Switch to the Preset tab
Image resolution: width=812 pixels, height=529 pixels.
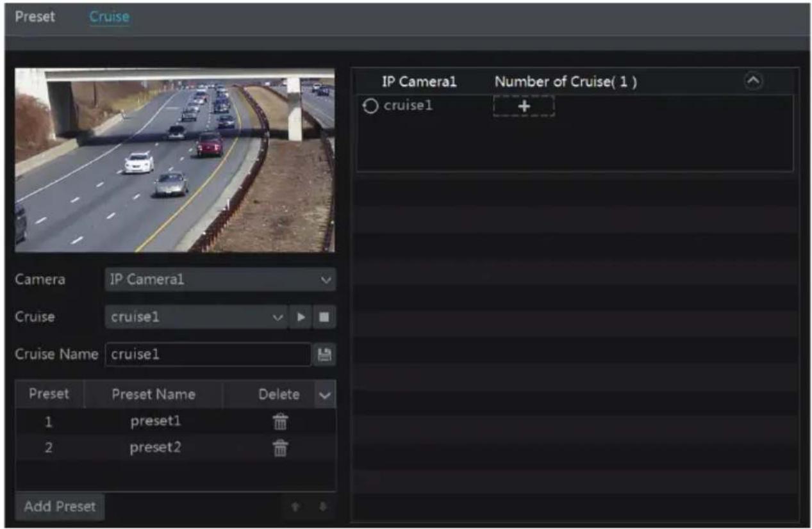pos(35,17)
